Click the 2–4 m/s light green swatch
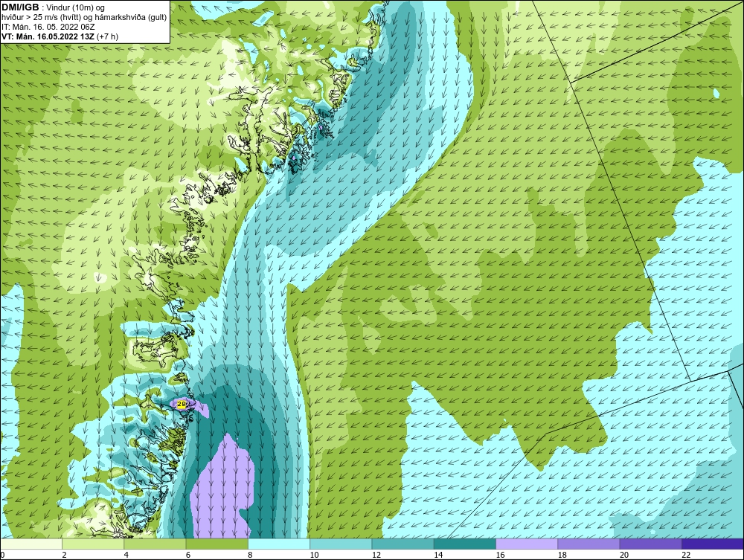Screen dimensions: 744x560 [93, 544]
